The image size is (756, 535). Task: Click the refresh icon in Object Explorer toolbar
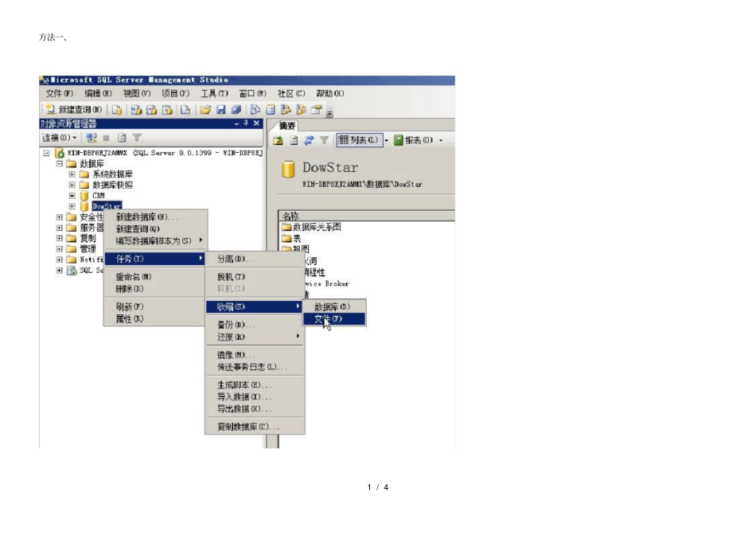[x=122, y=138]
